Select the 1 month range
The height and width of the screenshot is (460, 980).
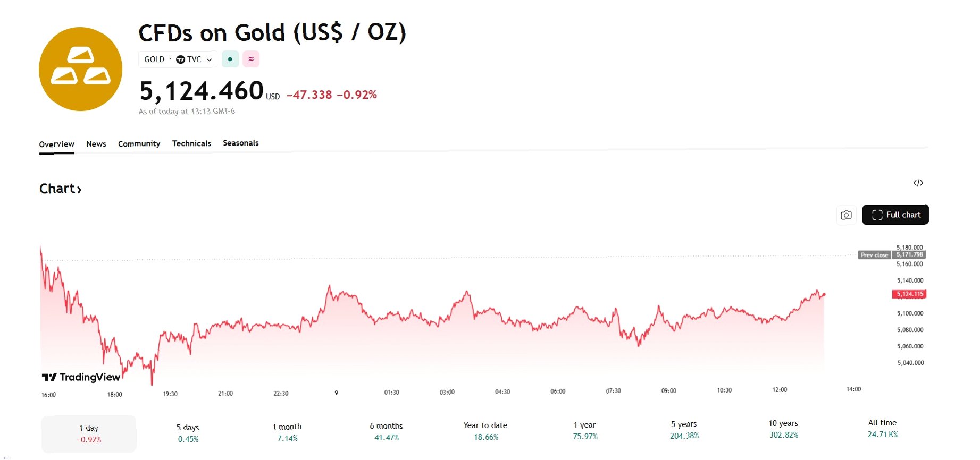pos(287,432)
